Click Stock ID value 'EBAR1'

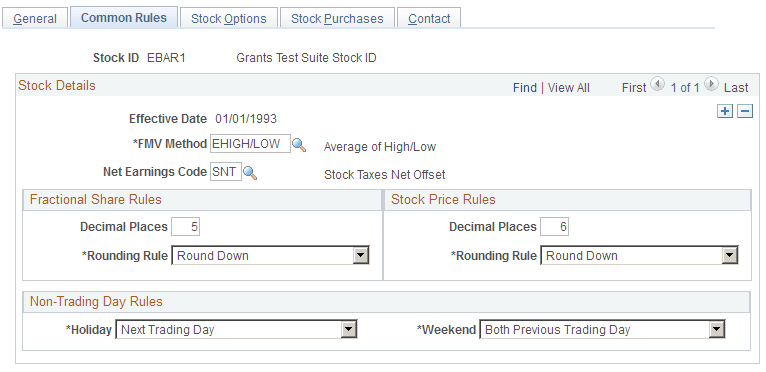point(166,58)
